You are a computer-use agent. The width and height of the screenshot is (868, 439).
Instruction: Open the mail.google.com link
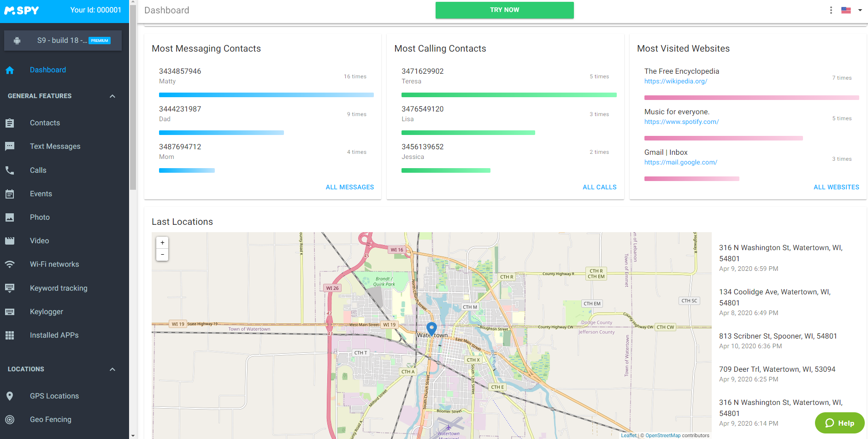(681, 163)
